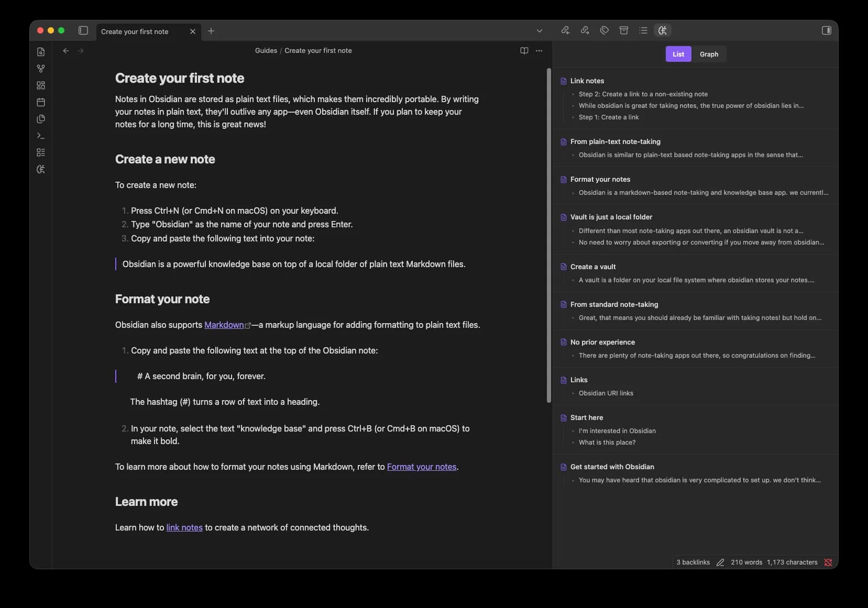Screen dimensions: 868x608
Task: Click 'Create your first note' breadcrumb
Action: point(318,51)
